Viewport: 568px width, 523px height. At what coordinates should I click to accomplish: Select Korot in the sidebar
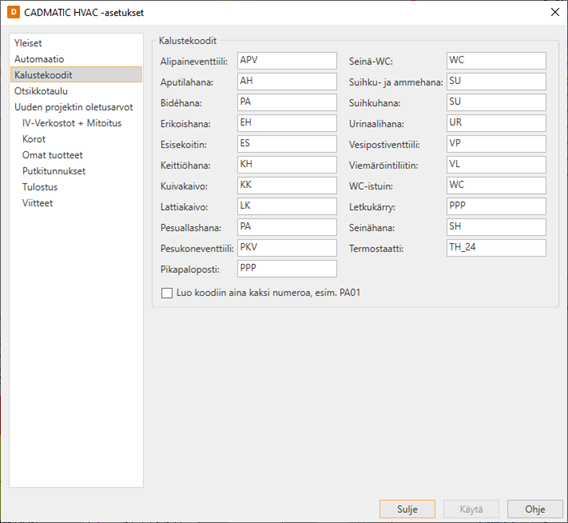coord(76,139)
